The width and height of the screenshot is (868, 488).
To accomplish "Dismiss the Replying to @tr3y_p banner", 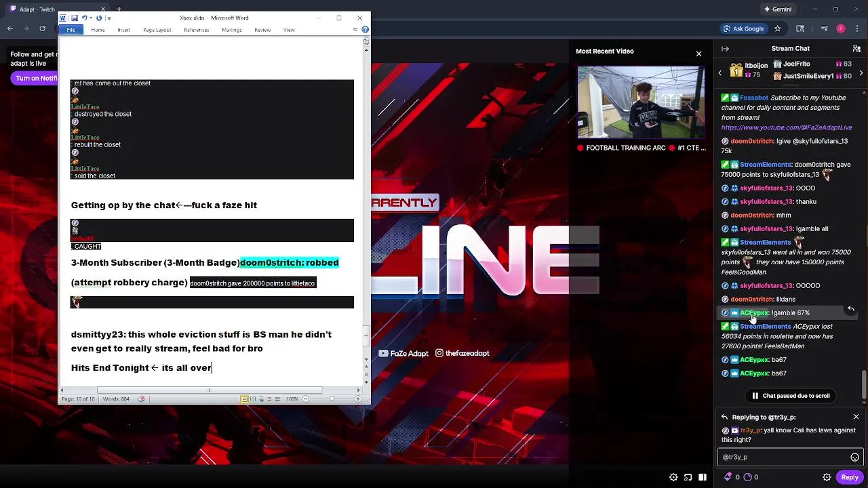I will [856, 417].
